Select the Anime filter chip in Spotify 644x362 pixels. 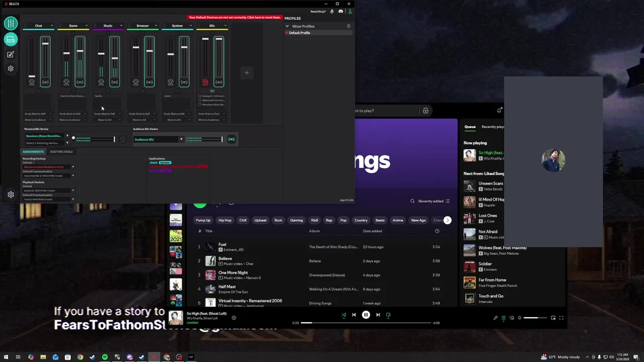[x=397, y=220]
